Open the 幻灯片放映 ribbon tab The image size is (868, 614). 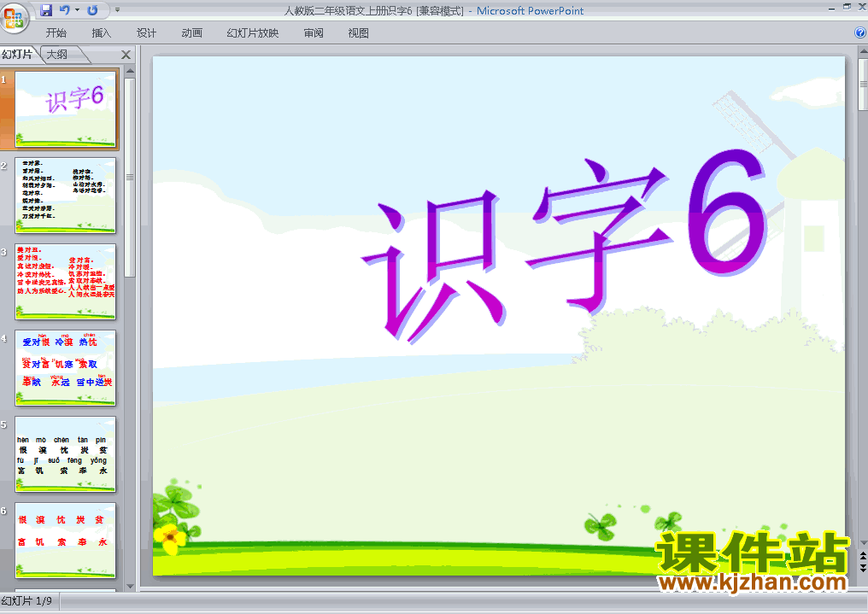[252, 33]
